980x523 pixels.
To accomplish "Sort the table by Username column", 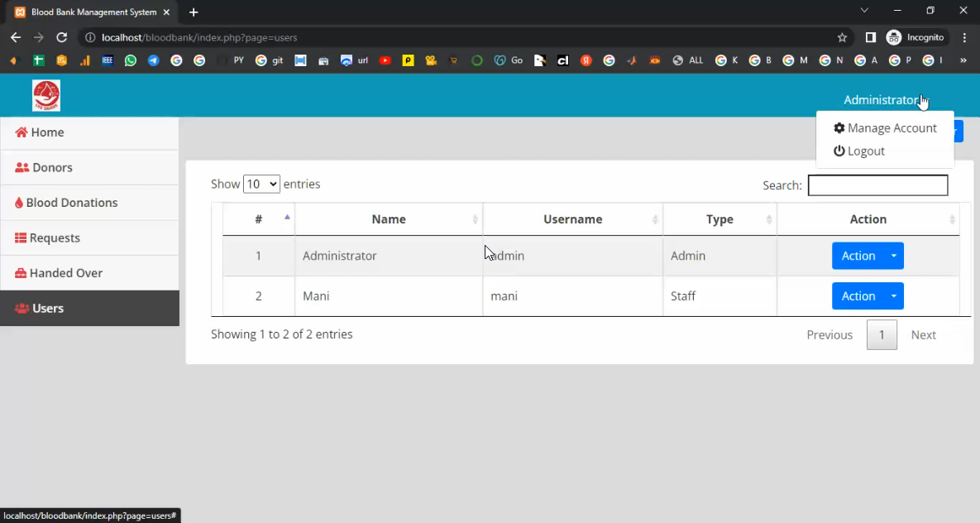I will 572,219.
